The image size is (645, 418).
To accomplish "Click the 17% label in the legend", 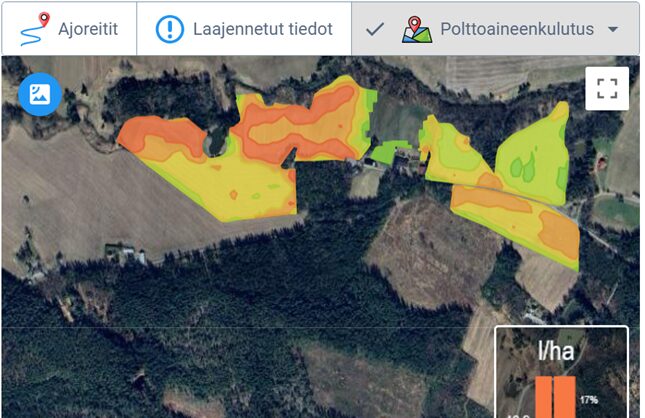I will click(x=588, y=399).
